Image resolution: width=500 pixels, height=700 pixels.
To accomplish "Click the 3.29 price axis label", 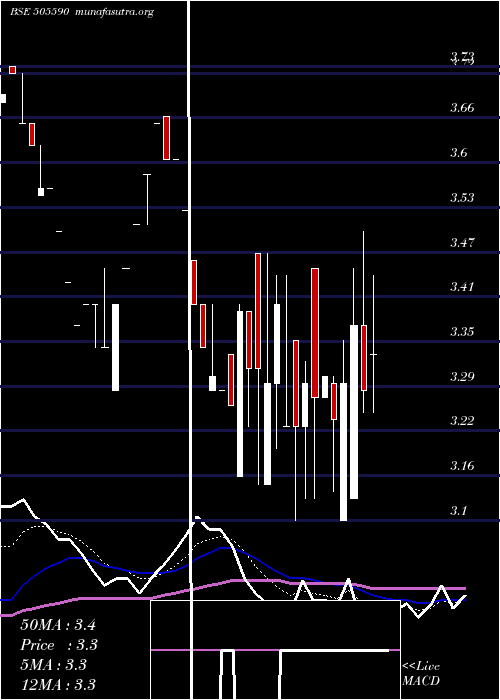I will coord(462,376).
